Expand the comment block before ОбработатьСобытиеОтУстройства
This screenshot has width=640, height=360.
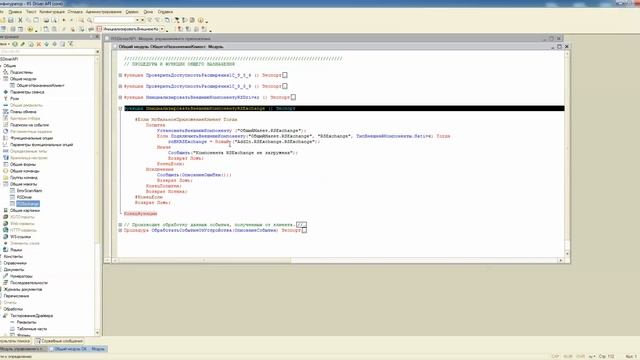tap(120, 224)
